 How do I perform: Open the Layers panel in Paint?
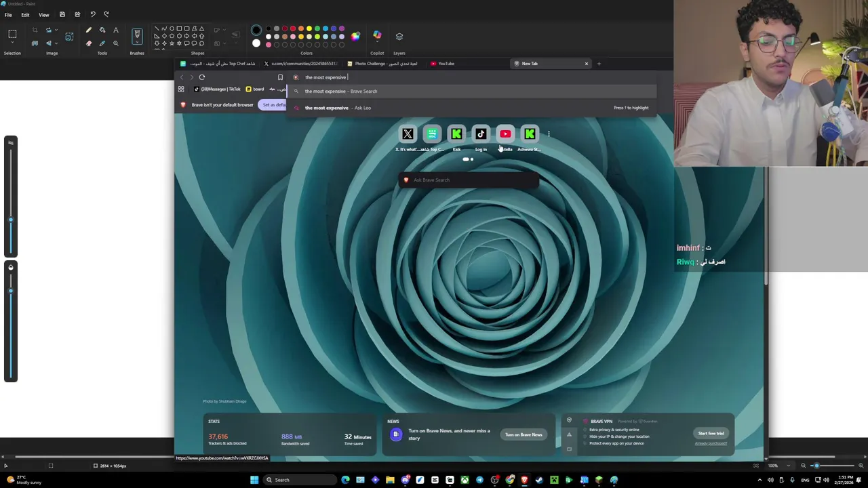pyautogui.click(x=399, y=36)
